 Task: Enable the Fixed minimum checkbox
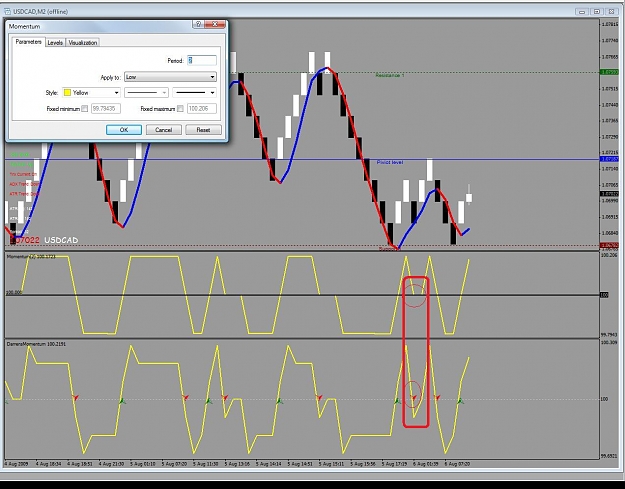coord(85,109)
